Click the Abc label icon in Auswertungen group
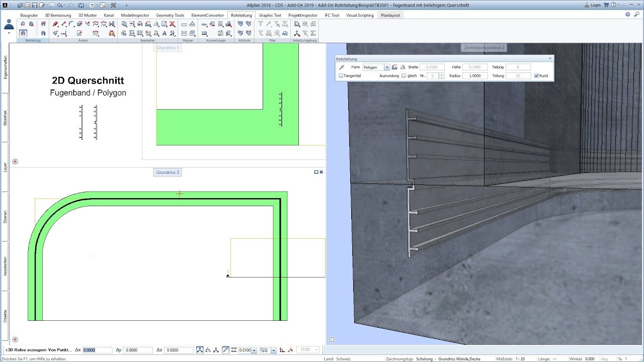 (x=204, y=24)
